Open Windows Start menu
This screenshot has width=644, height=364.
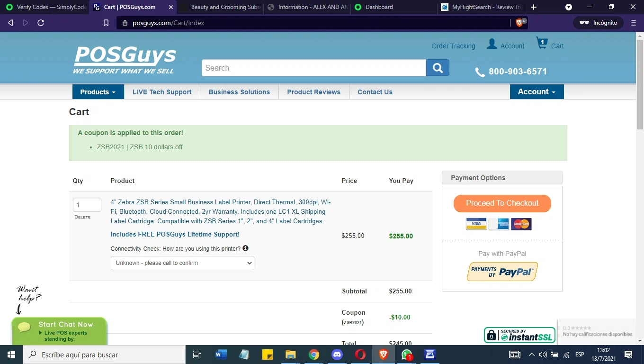[x=11, y=355]
